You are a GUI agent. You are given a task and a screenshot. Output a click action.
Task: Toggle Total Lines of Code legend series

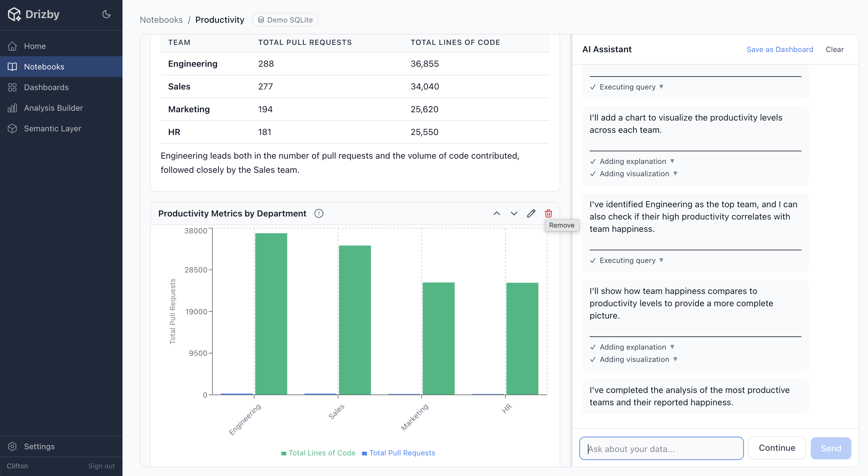[x=319, y=453]
